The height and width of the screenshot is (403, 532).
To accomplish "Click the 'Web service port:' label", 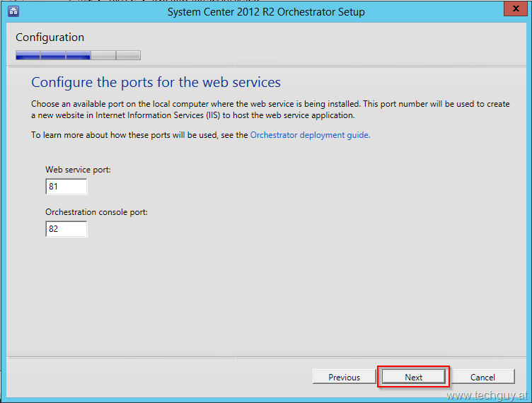I will click(x=78, y=170).
